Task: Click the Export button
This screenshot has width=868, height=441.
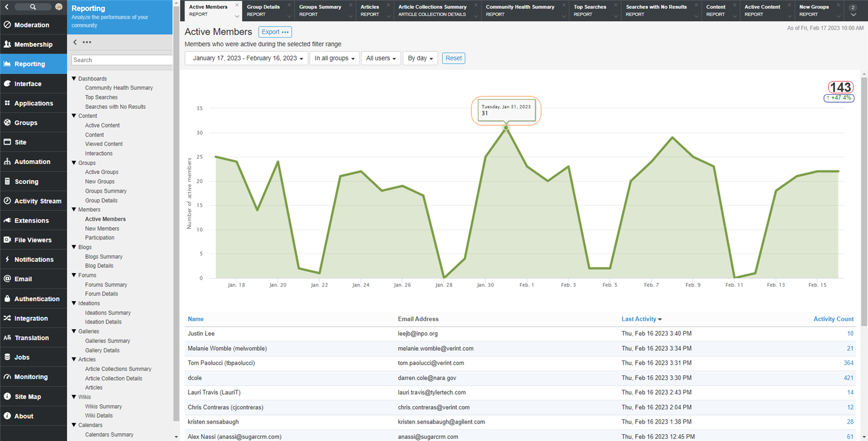Action: pyautogui.click(x=275, y=32)
